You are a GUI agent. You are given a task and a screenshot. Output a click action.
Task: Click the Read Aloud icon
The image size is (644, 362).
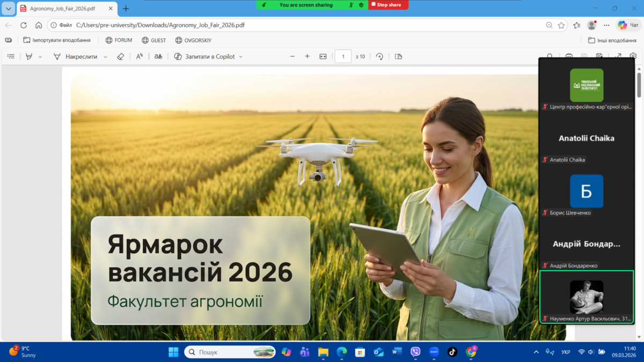pos(139,56)
